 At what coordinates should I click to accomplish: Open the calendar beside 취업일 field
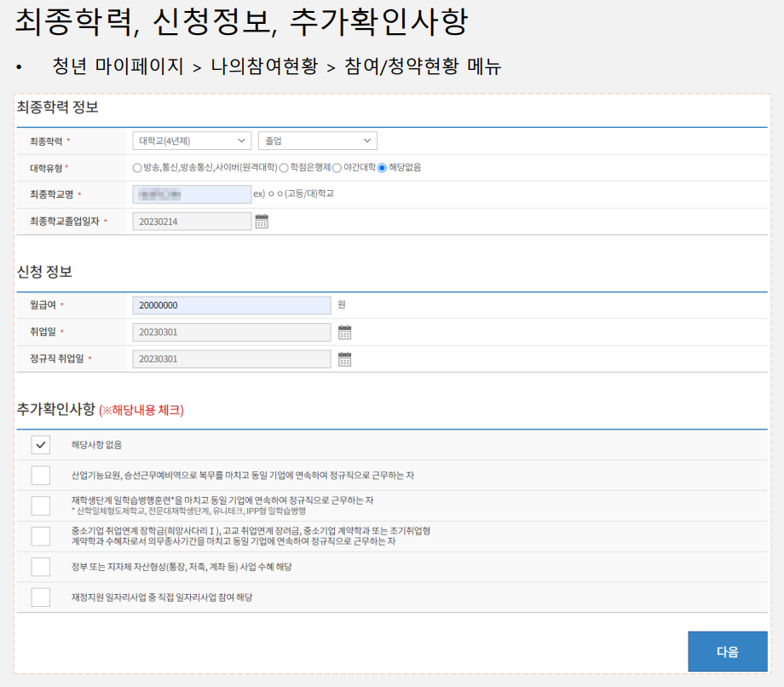(345, 332)
